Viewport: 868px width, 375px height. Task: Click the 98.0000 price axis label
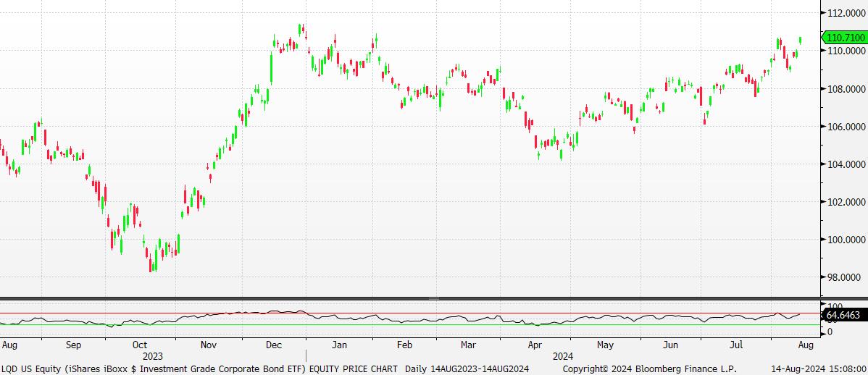845,277
